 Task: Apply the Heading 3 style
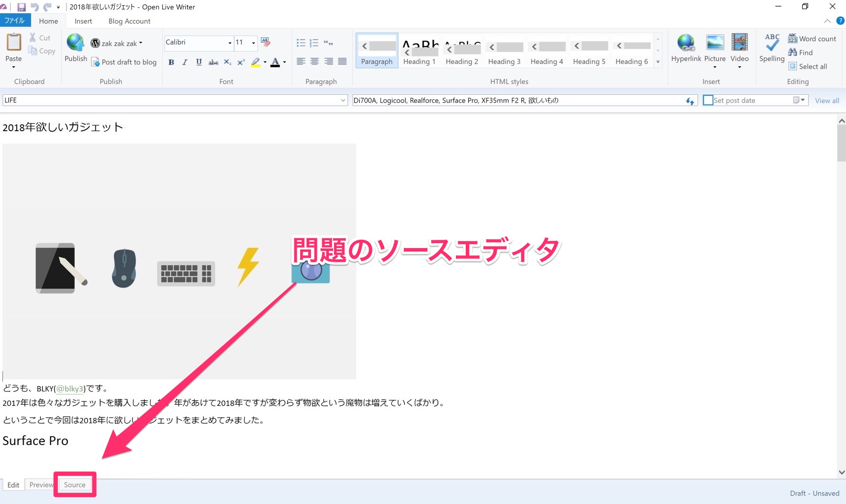505,51
